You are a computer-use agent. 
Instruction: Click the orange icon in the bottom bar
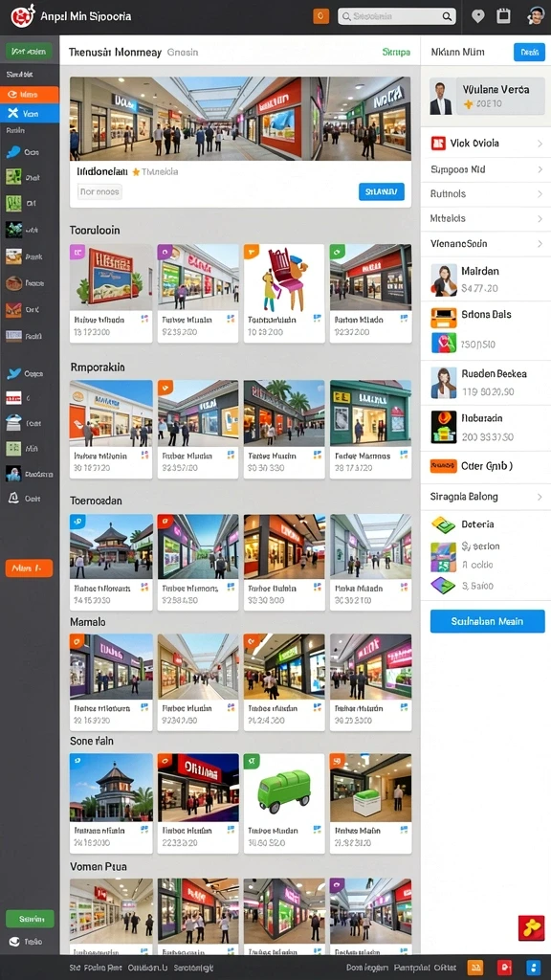[475, 968]
